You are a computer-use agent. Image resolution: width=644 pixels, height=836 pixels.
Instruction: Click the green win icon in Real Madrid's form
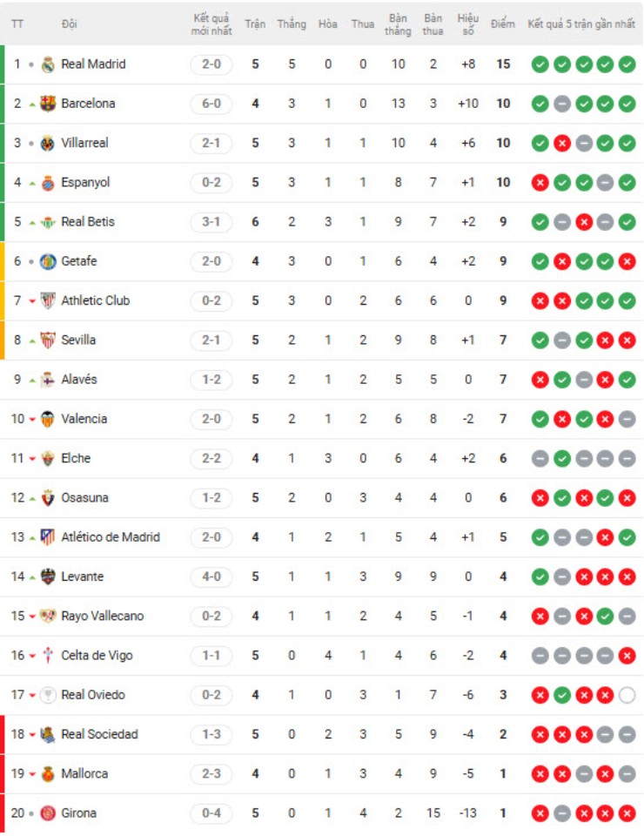[539, 64]
